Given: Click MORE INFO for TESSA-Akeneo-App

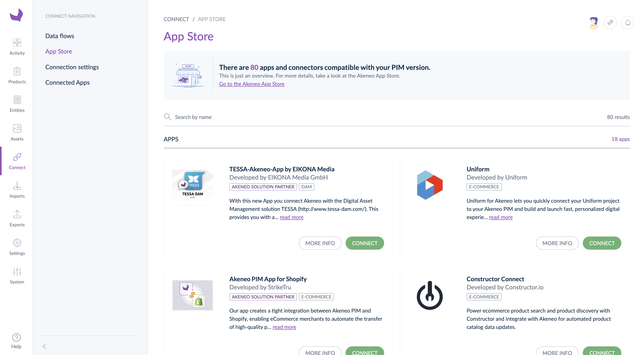Looking at the screenshot, I should pos(320,243).
